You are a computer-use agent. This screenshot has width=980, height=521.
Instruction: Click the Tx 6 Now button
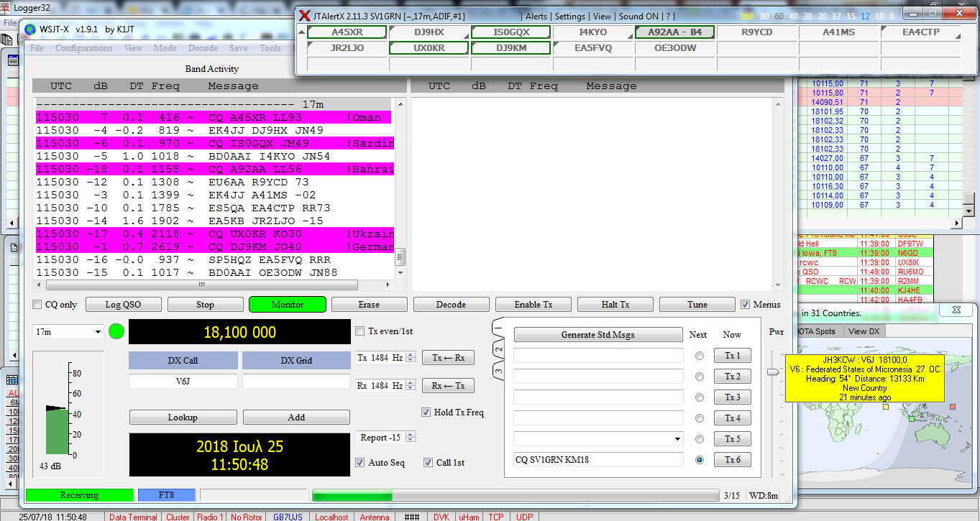click(x=732, y=460)
